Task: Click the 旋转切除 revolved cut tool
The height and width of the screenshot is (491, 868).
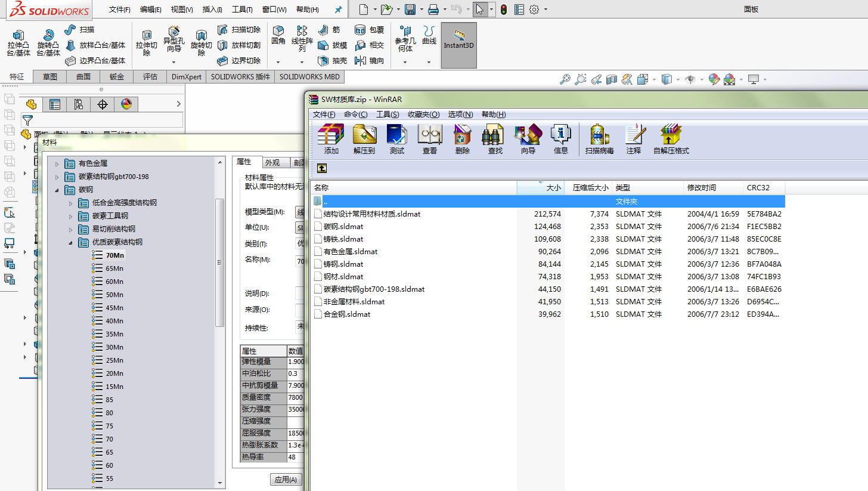Action: (201, 43)
